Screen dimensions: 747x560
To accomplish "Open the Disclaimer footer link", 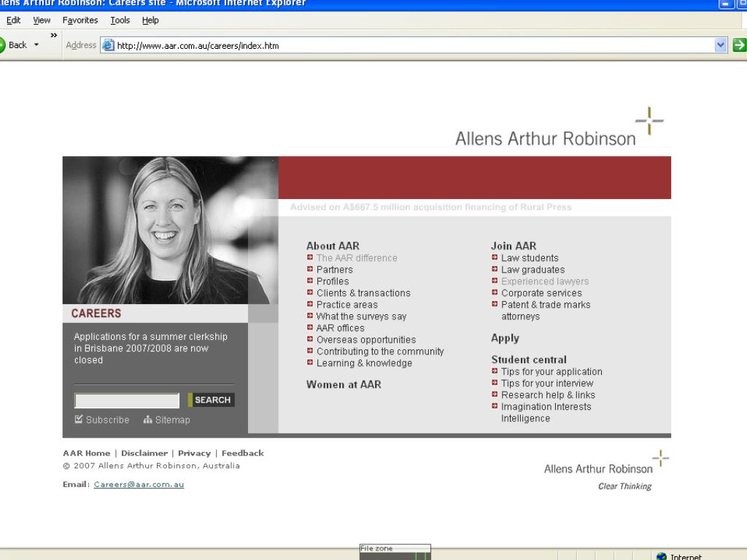I will coord(144,453).
